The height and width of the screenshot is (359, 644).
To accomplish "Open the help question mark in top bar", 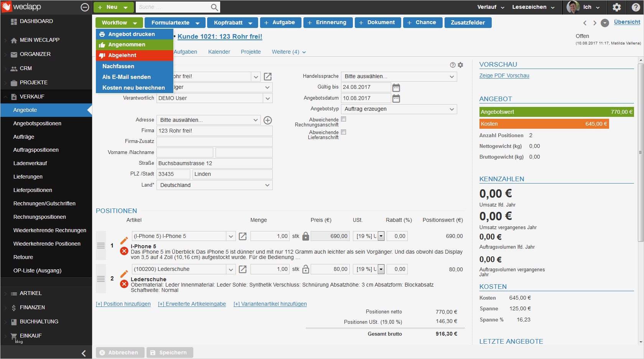I will click(x=636, y=7).
